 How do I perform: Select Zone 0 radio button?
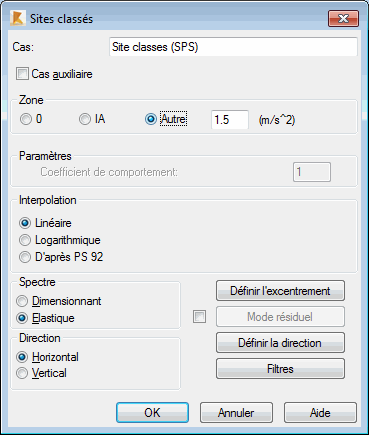pyautogui.click(x=25, y=119)
